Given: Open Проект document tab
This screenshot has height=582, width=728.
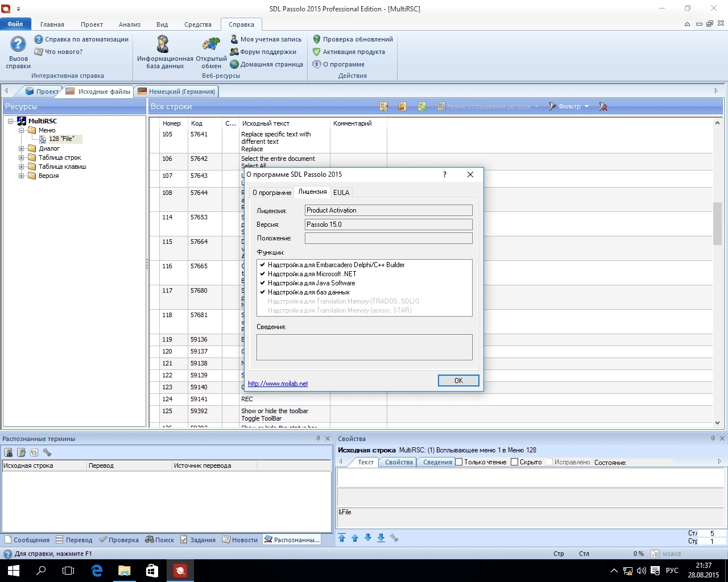Looking at the screenshot, I should click(x=42, y=91).
